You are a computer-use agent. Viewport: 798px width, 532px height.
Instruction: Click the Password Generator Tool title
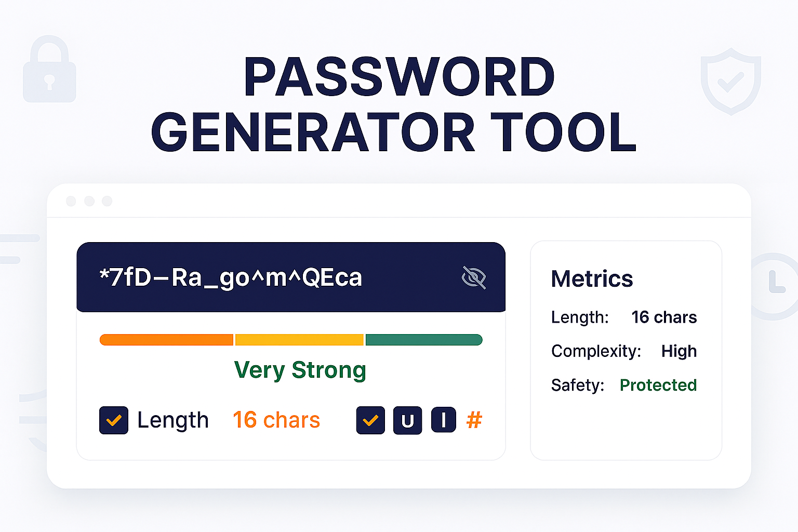coord(395,104)
